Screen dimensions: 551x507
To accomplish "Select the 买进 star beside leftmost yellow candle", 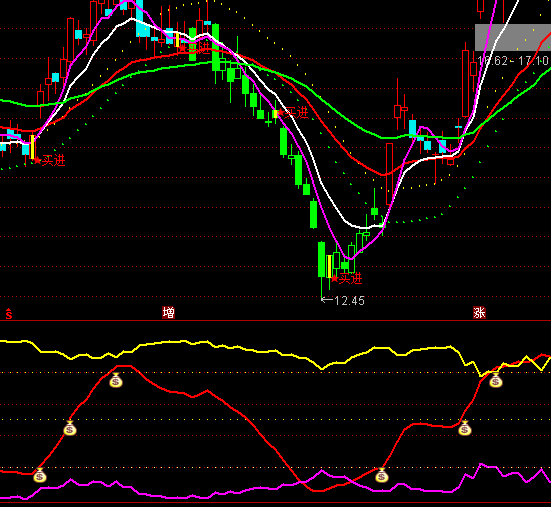I will (38, 161).
